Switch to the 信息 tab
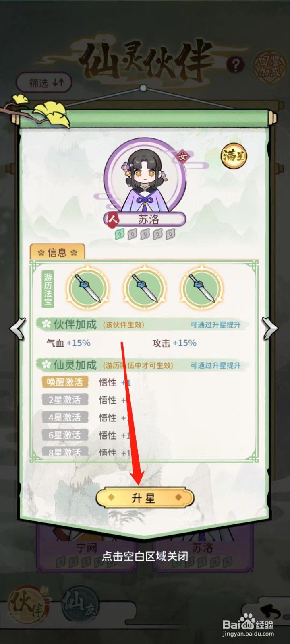Image resolution: width=290 pixels, height=644 pixels. pyautogui.click(x=57, y=252)
